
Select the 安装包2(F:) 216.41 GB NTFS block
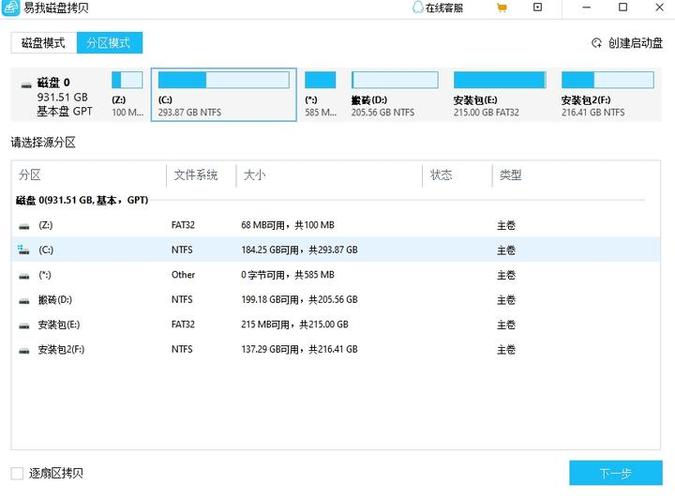pyautogui.click(x=607, y=94)
